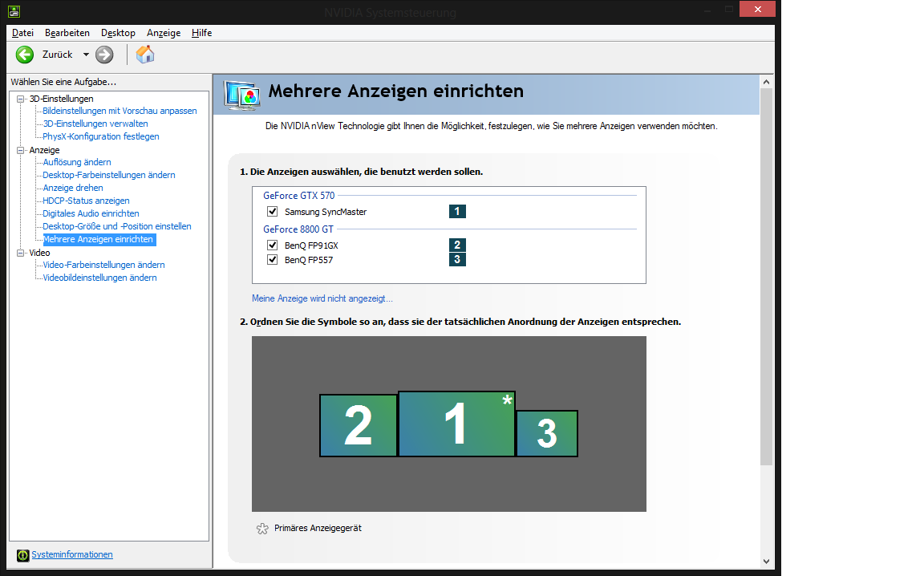Open the Anzeige menu
The height and width of the screenshot is (576, 924).
[x=164, y=33]
